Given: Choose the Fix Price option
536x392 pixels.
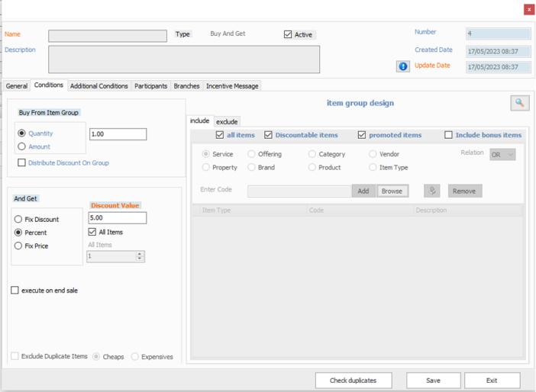Looking at the screenshot, I should [18, 246].
